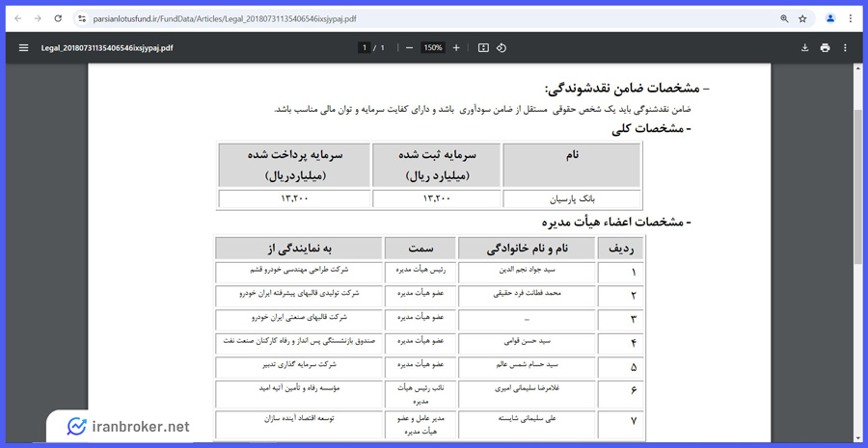Click name 'سید جواد نجم الدین'
This screenshot has width=868, height=448.
coord(527,270)
